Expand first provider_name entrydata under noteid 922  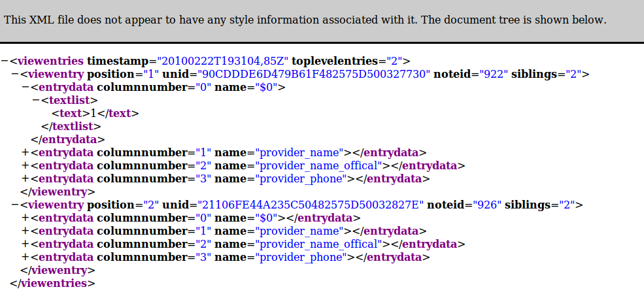click(25, 153)
